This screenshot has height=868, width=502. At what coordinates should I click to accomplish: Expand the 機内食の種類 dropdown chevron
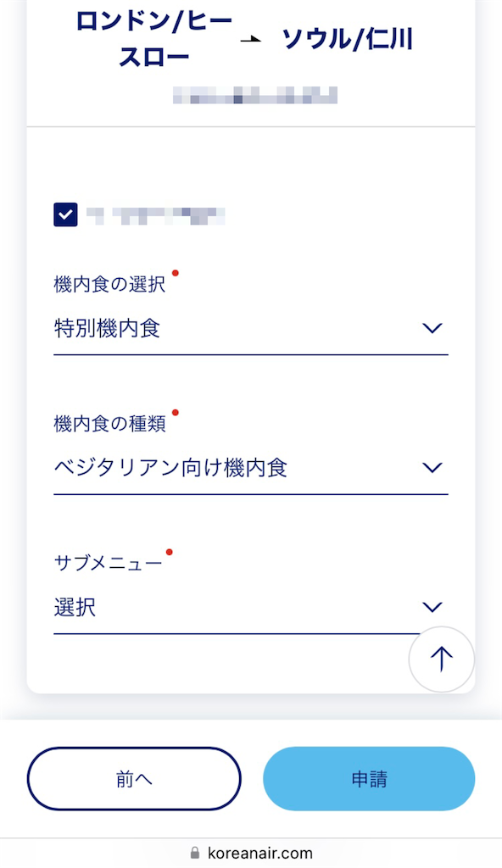[x=432, y=468]
